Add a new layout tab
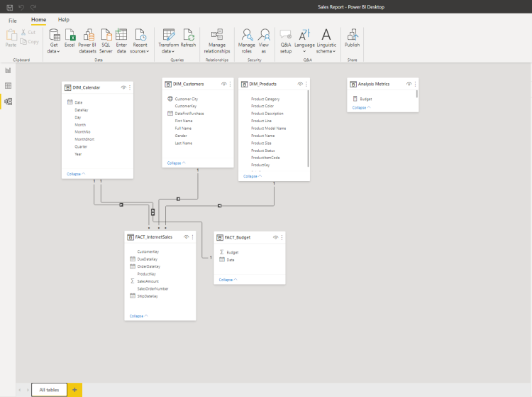This screenshot has height=397, width=532. tap(74, 390)
